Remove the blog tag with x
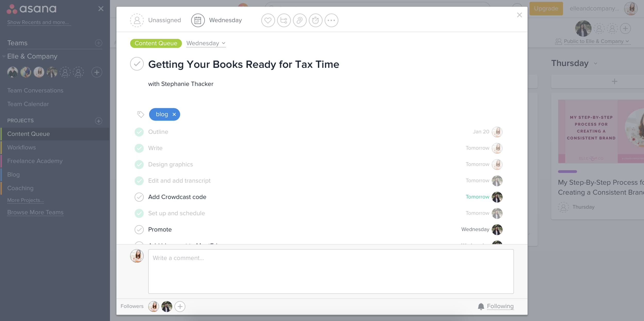 point(174,114)
